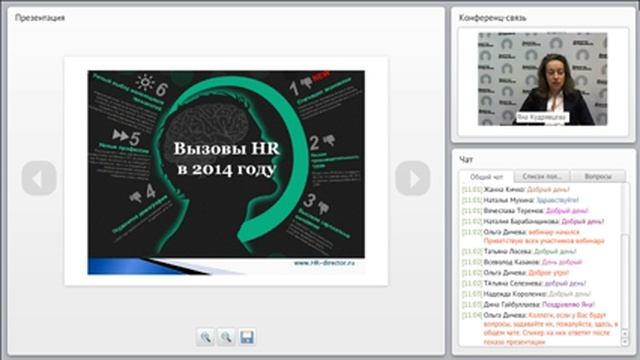The width and height of the screenshot is (640, 360).
Task: Select Вячеслава Теренов's chat message
Action: click(x=525, y=211)
